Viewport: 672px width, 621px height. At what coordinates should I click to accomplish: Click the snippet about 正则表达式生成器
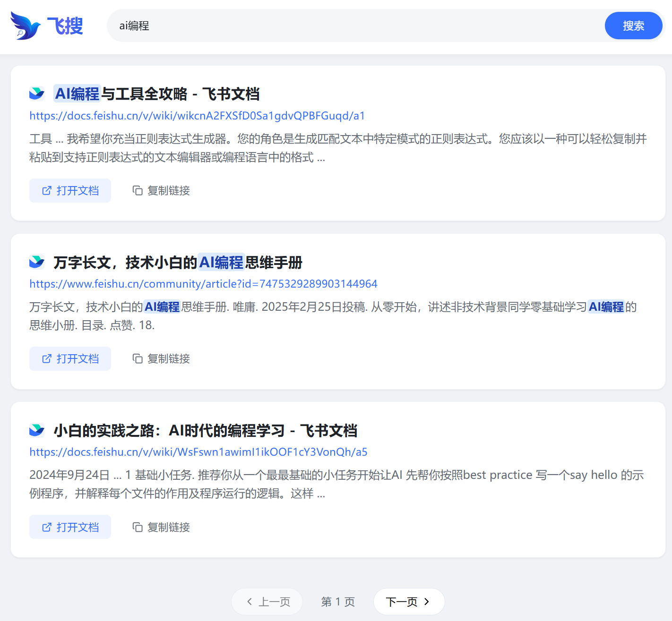pos(338,148)
